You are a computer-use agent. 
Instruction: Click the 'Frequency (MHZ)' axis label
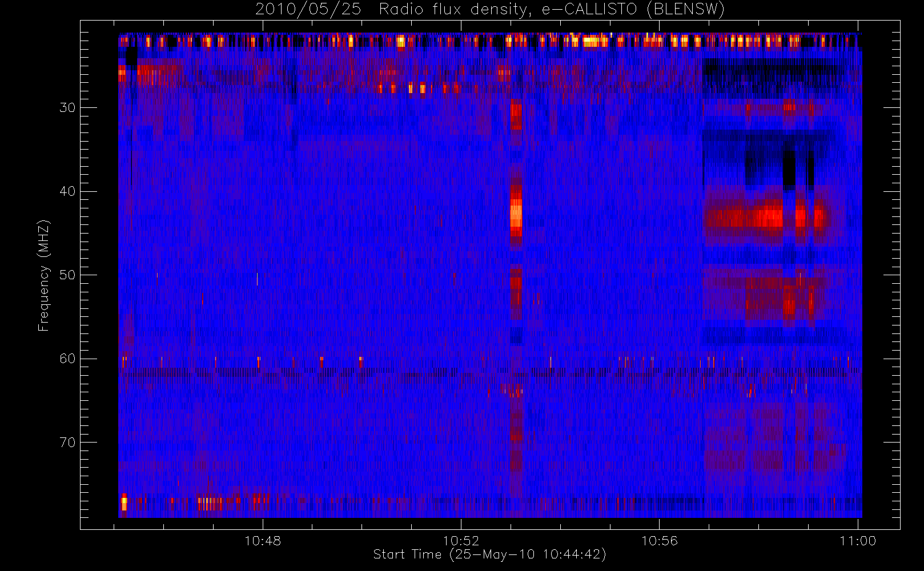[44, 275]
